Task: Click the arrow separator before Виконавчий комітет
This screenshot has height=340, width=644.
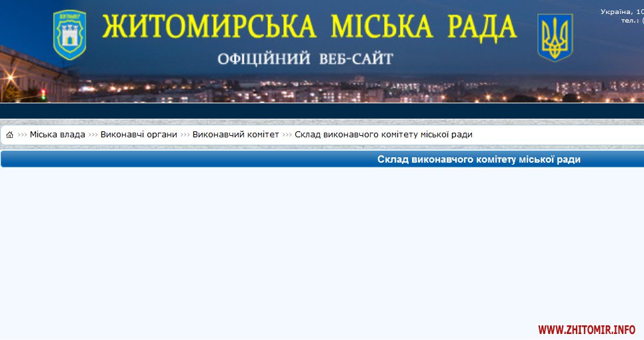Action: tap(185, 135)
